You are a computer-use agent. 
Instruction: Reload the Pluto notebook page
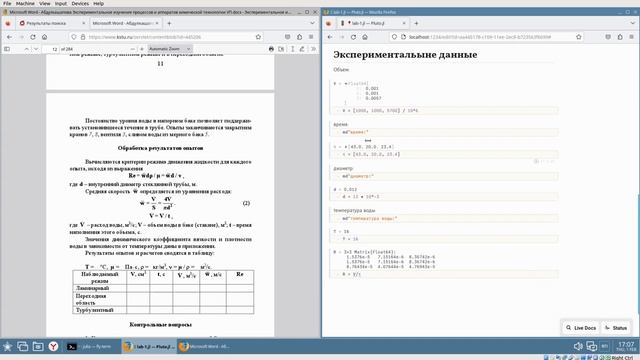[x=353, y=37]
